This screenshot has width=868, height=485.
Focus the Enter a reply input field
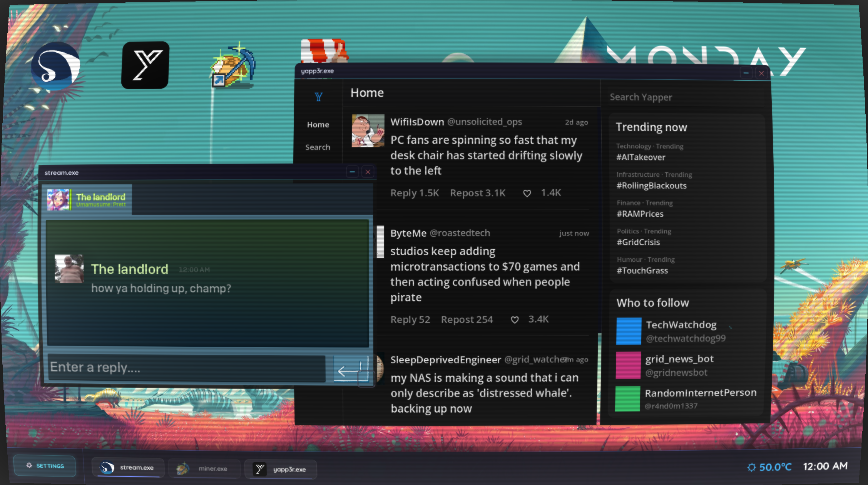(186, 368)
